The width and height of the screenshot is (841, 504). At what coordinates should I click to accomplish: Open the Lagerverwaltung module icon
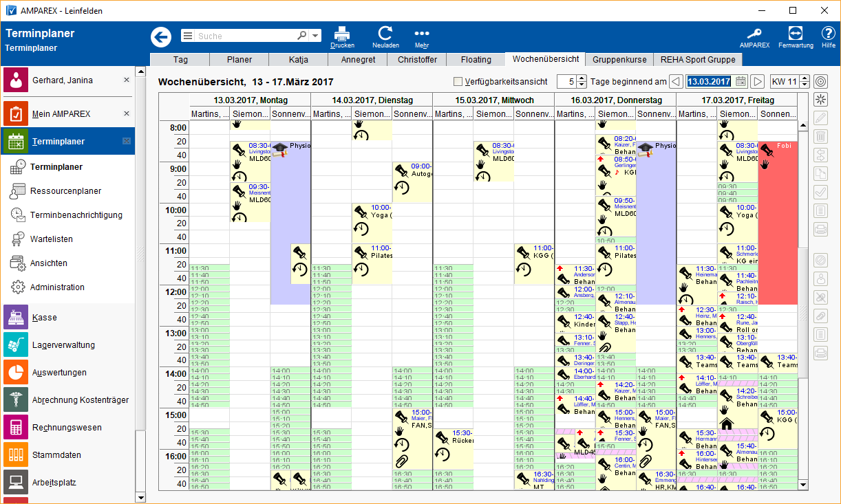(16, 345)
